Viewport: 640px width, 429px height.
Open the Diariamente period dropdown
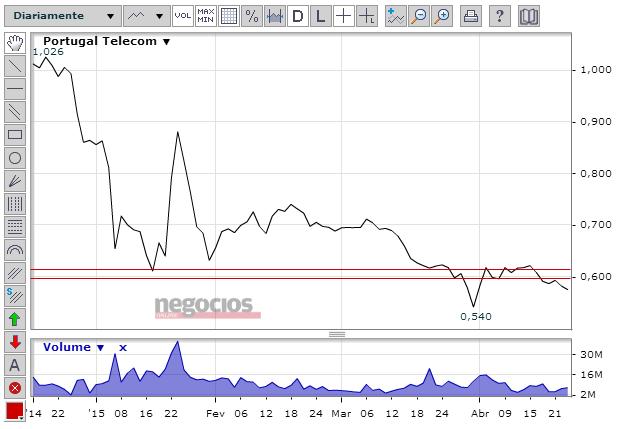(63, 16)
